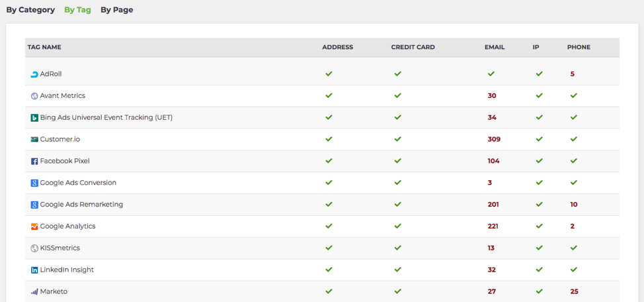Click the Bing Ads tag icon

click(34, 118)
